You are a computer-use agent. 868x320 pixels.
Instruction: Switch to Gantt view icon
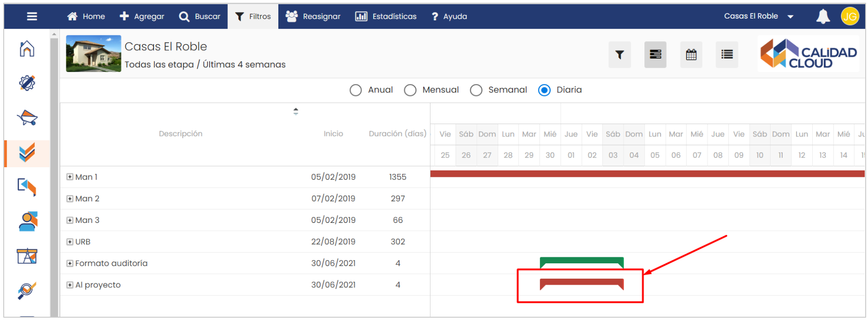[655, 55]
